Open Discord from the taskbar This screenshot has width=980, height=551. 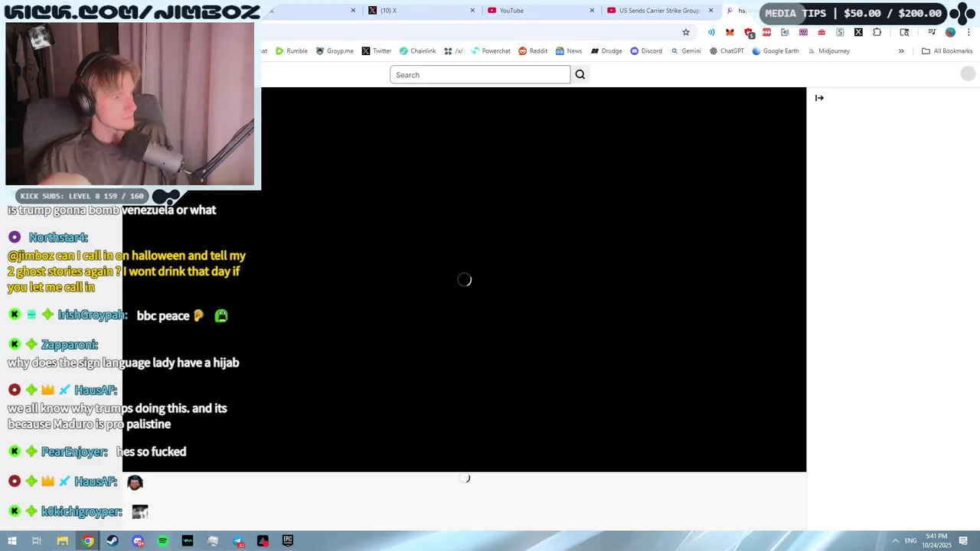[x=138, y=541]
